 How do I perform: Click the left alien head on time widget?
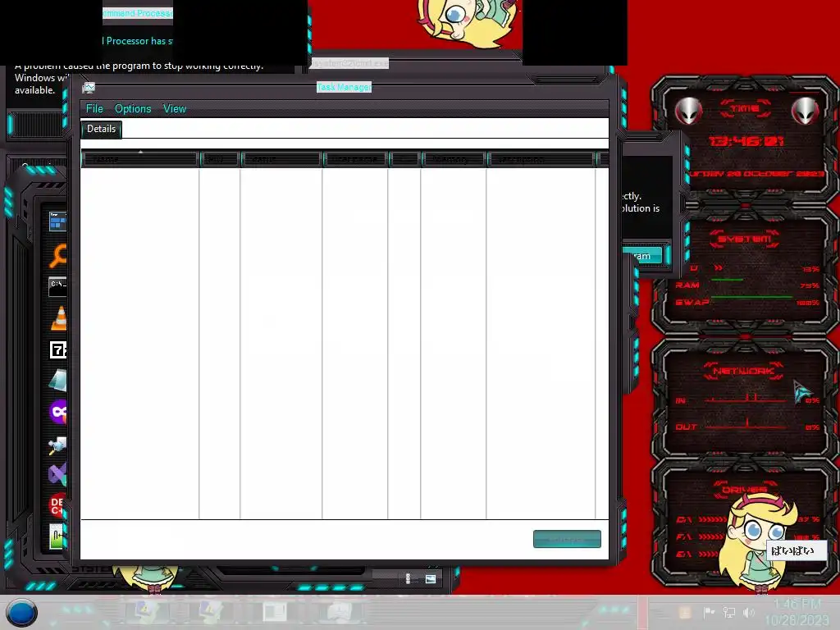click(688, 112)
